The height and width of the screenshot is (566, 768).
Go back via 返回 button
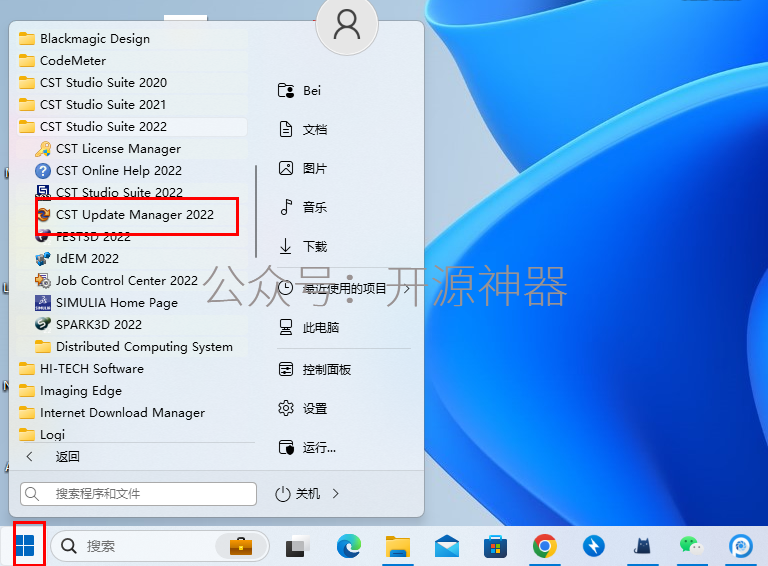[x=54, y=456]
